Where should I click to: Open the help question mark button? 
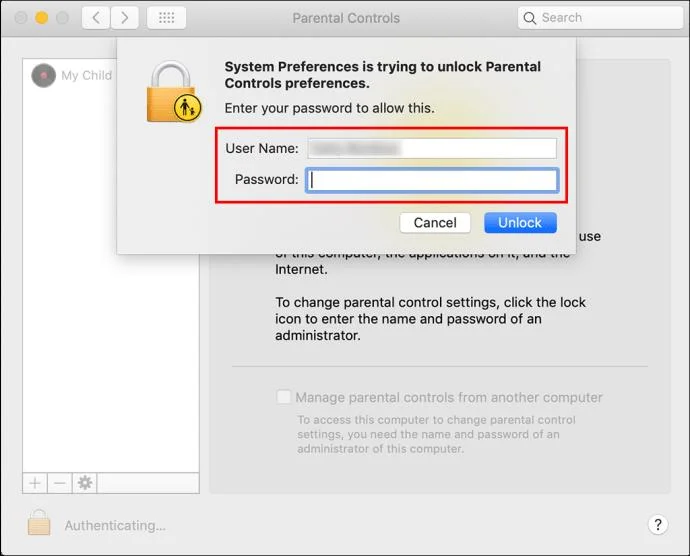click(657, 524)
